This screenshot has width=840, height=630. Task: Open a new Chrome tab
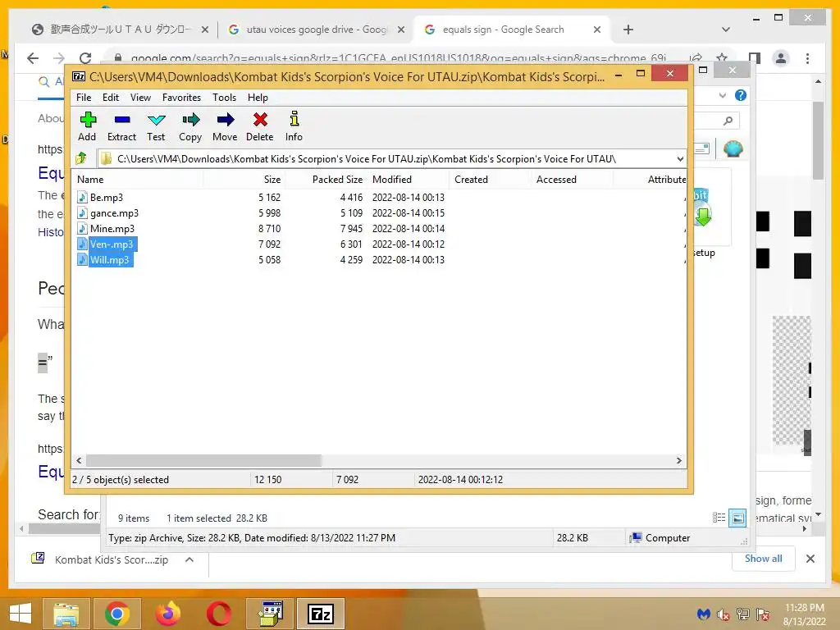628,30
